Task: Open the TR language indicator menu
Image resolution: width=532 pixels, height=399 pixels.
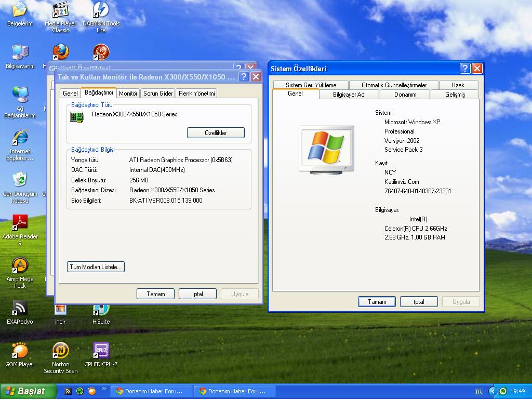Action: click(478, 392)
